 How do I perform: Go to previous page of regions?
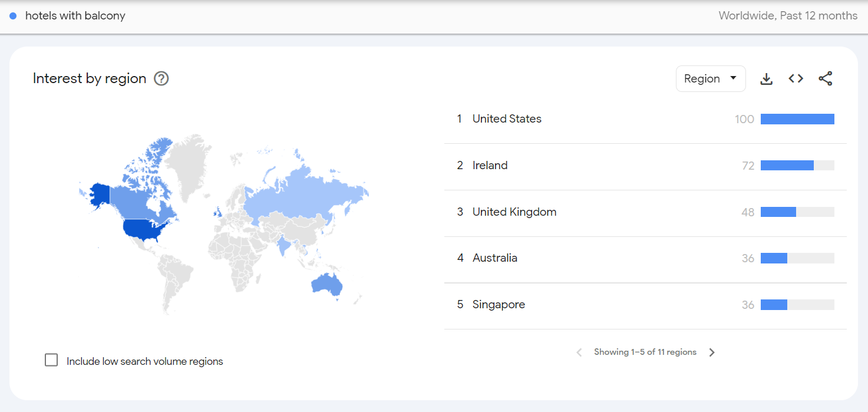[x=579, y=352]
